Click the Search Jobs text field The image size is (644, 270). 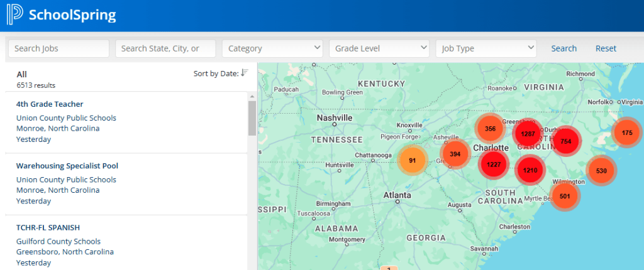pyautogui.click(x=58, y=48)
